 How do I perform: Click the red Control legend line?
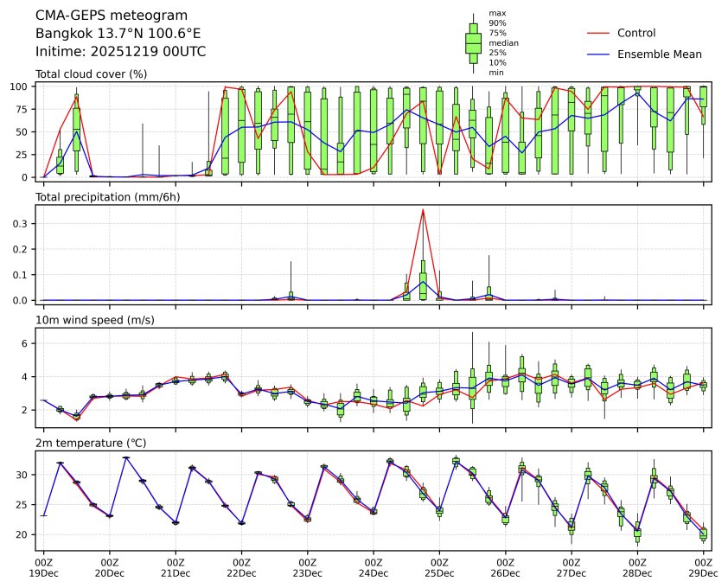(598, 33)
